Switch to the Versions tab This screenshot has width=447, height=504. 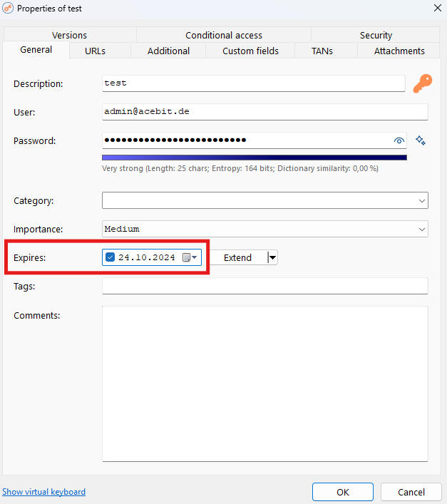coord(69,35)
